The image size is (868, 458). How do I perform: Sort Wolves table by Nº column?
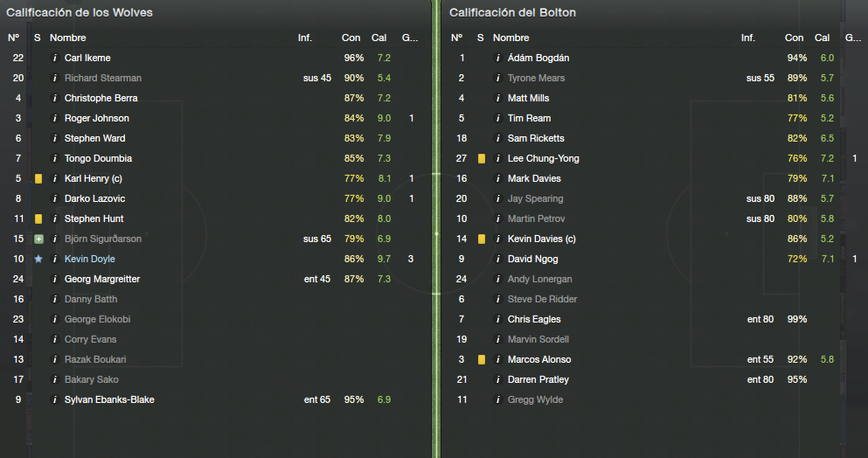click(x=13, y=38)
